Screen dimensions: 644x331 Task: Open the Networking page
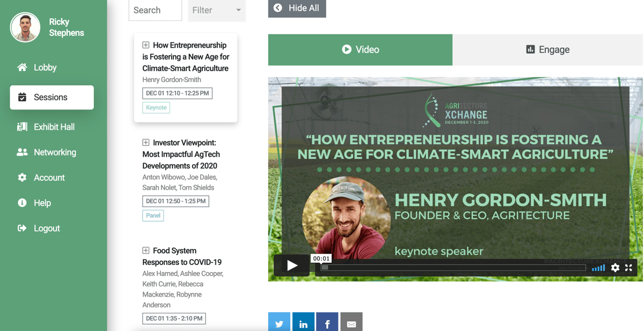pyautogui.click(x=55, y=152)
